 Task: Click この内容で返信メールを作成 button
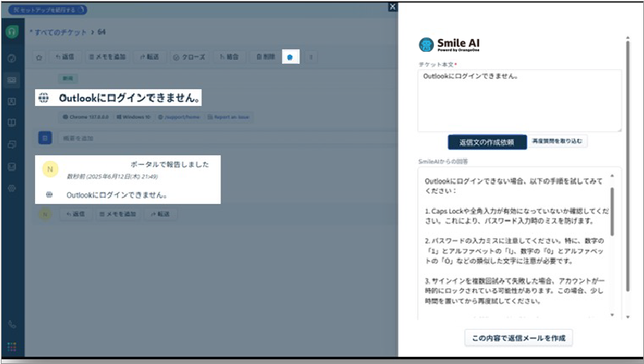point(518,338)
